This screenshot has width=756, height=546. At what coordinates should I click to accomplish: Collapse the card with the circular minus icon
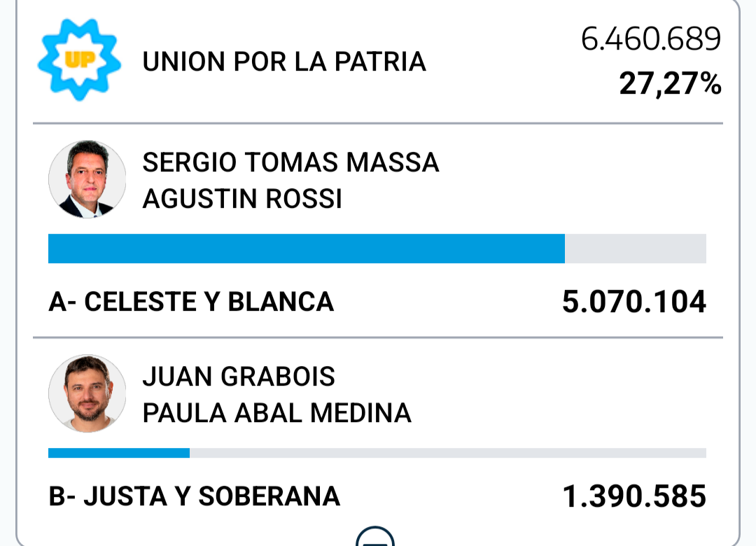[375, 536]
